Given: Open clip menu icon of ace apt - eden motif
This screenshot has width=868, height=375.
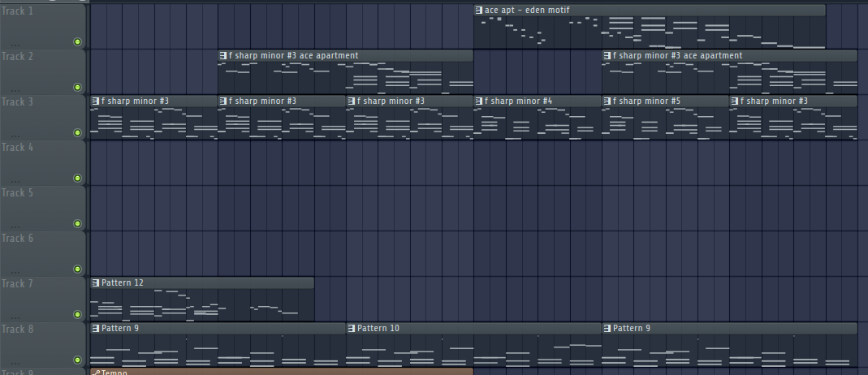Looking at the screenshot, I should tap(479, 11).
